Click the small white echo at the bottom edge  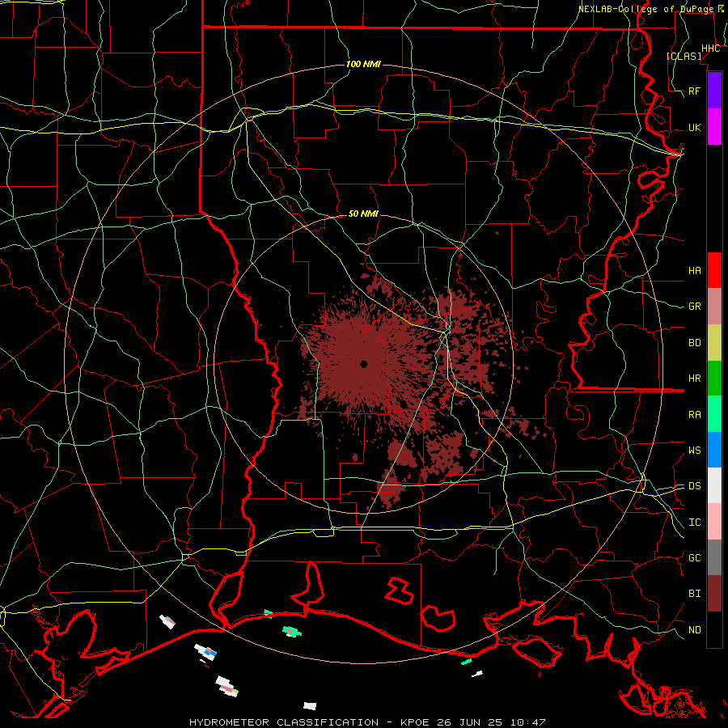click(310, 705)
